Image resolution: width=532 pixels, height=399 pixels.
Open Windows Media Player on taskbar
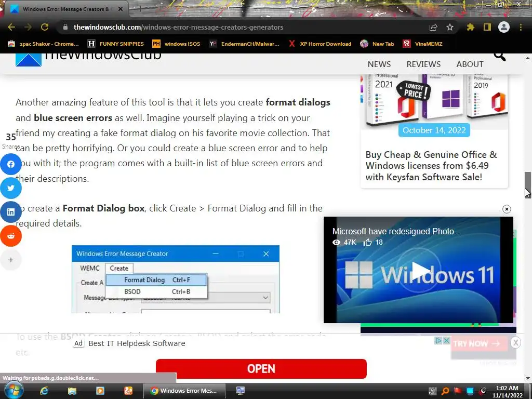(100, 391)
